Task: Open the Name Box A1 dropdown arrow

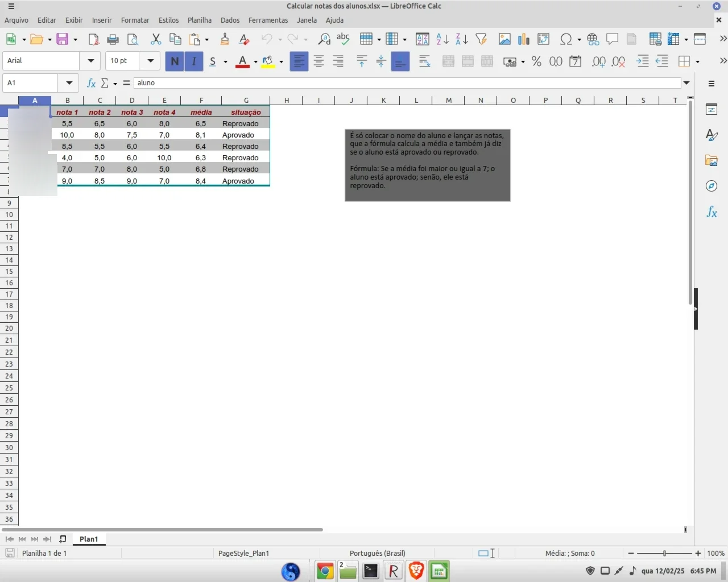Action: point(69,83)
